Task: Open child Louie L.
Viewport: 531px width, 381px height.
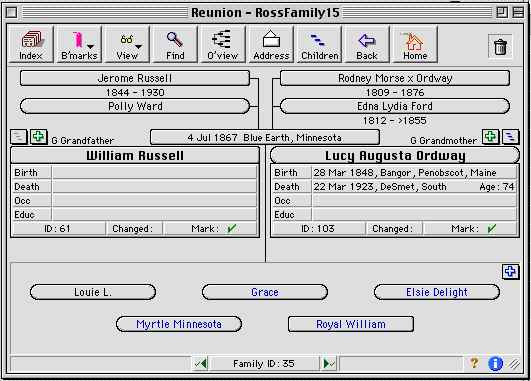Action: pyautogui.click(x=93, y=292)
